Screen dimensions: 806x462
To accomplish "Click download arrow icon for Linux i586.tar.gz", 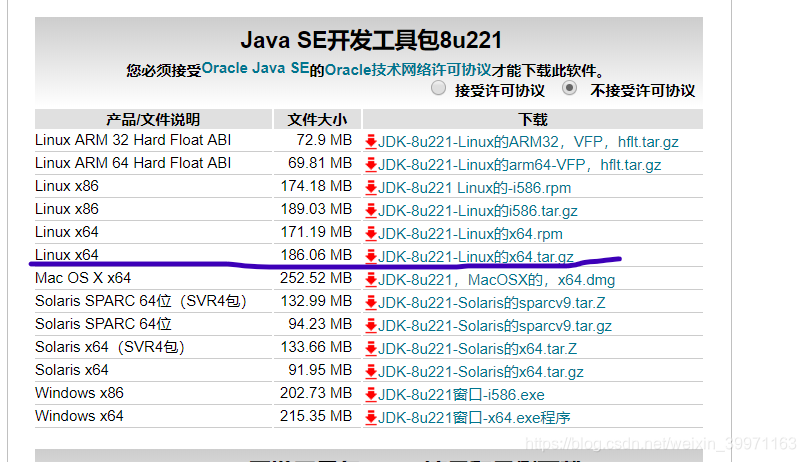I will point(371,211).
